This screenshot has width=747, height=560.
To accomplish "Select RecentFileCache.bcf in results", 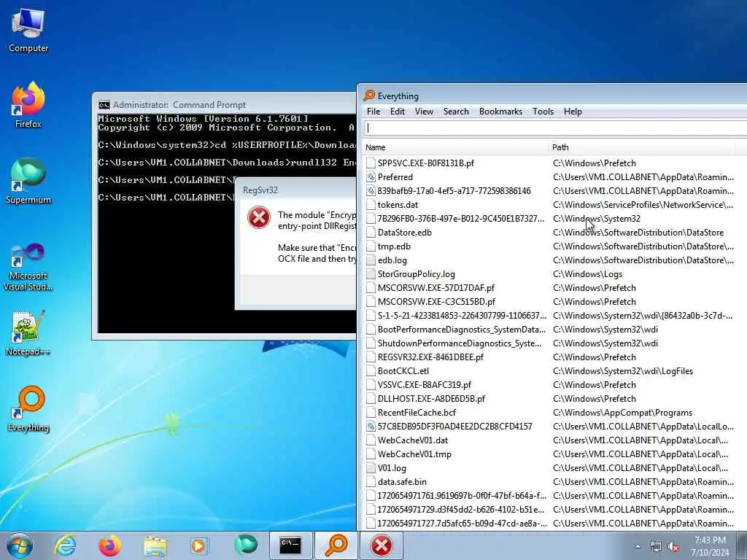I will [554, 413].
